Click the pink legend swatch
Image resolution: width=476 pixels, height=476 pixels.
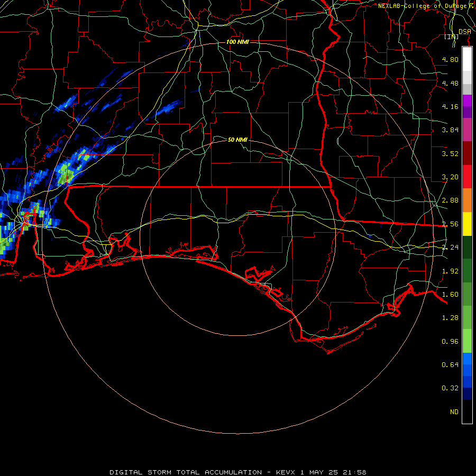(467, 130)
